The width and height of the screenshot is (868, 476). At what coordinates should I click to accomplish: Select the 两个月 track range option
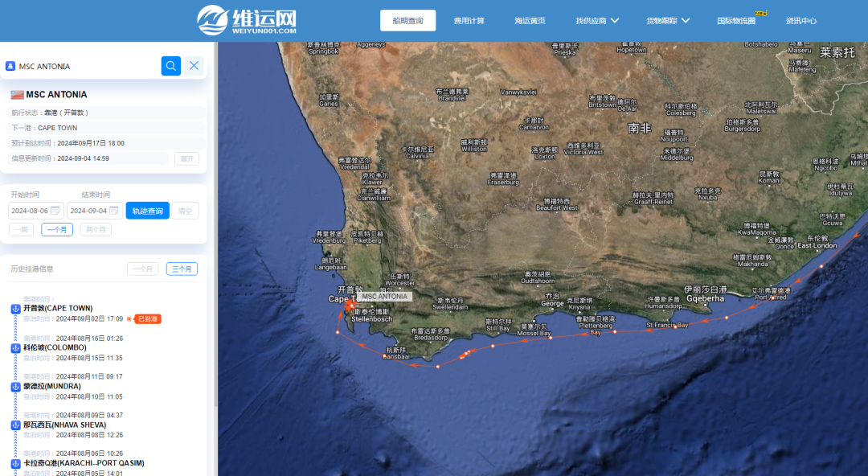click(96, 230)
